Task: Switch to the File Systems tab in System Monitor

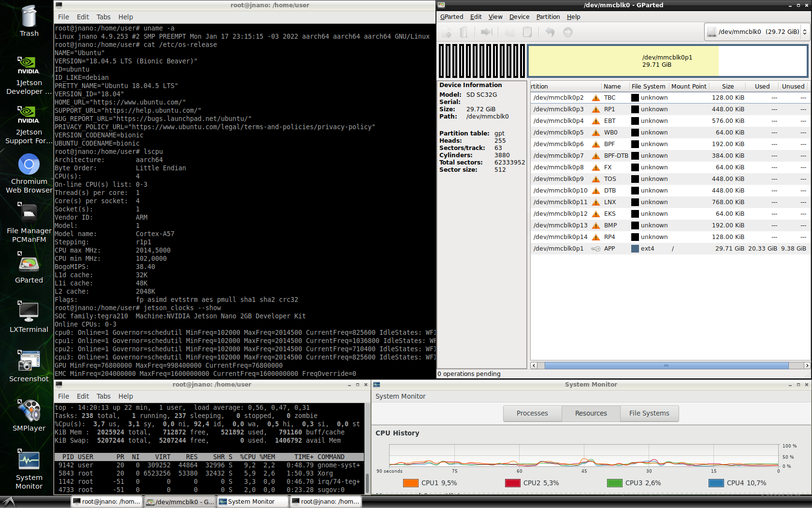Action: pos(649,413)
